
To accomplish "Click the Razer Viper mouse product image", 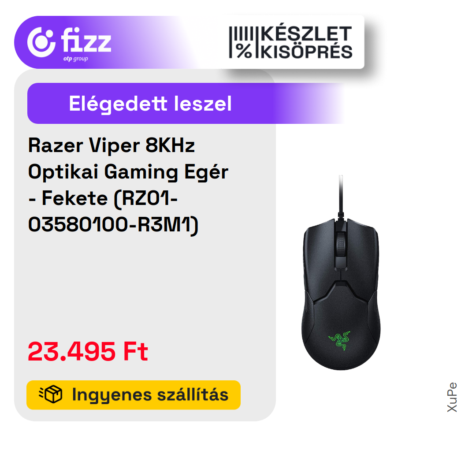I will tap(341, 273).
